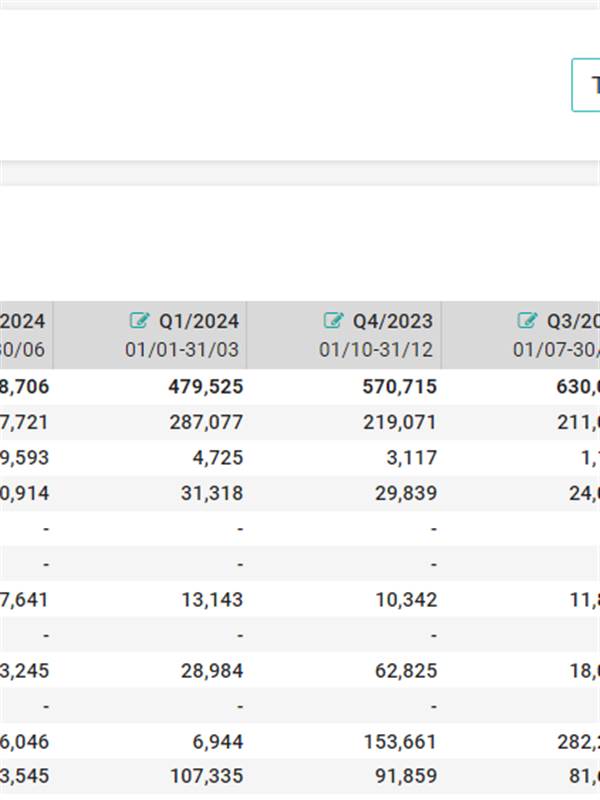Click the 10,342 cell
This screenshot has width=600, height=800.
[406, 600]
